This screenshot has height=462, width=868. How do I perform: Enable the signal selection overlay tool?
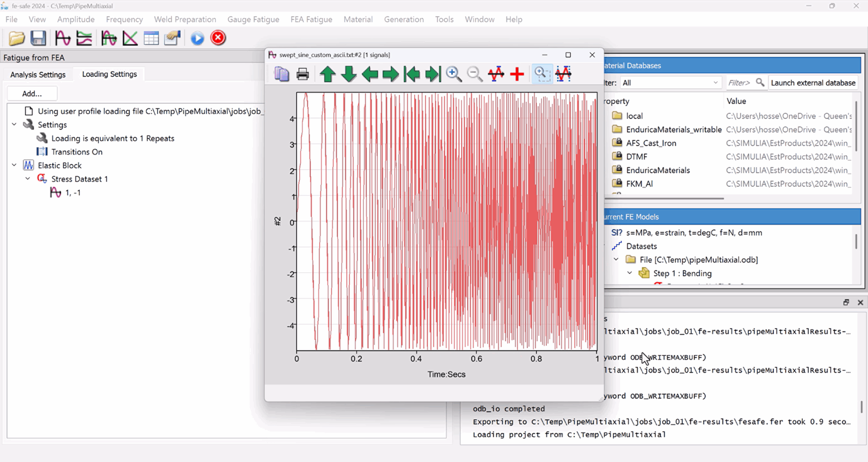click(564, 74)
